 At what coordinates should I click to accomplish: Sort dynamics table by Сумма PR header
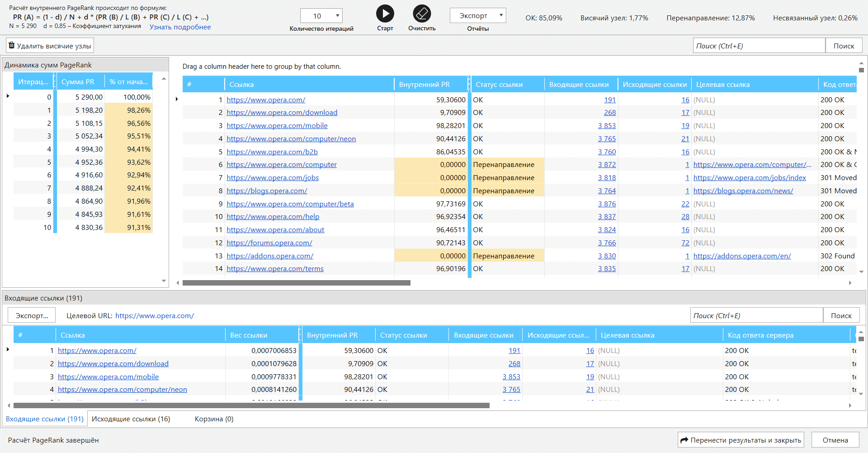80,81
